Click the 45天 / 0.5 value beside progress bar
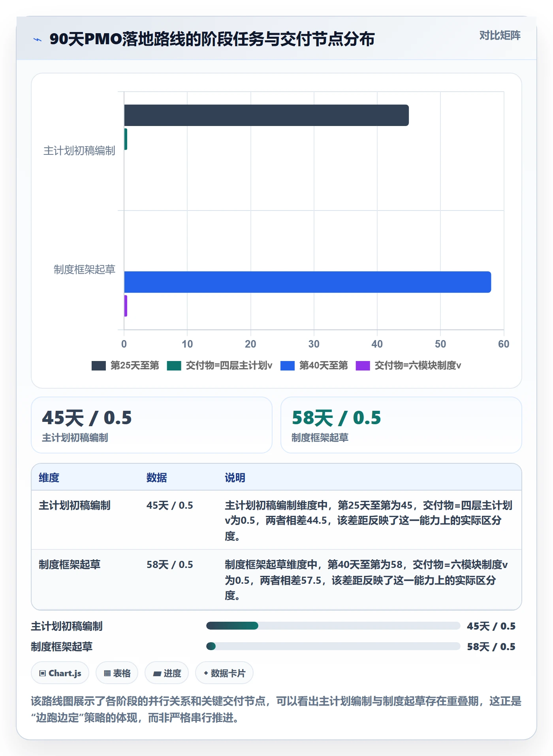This screenshot has width=553, height=756. point(491,626)
